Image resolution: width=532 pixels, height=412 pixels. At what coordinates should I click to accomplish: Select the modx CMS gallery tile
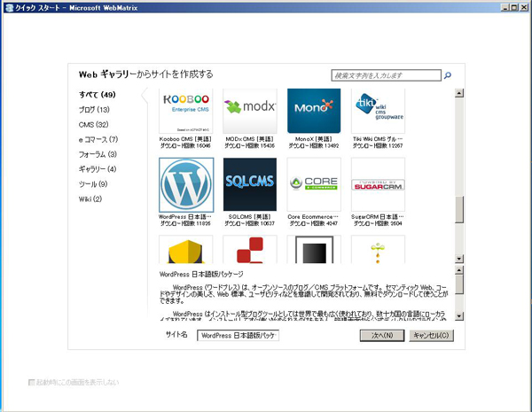coord(250,111)
